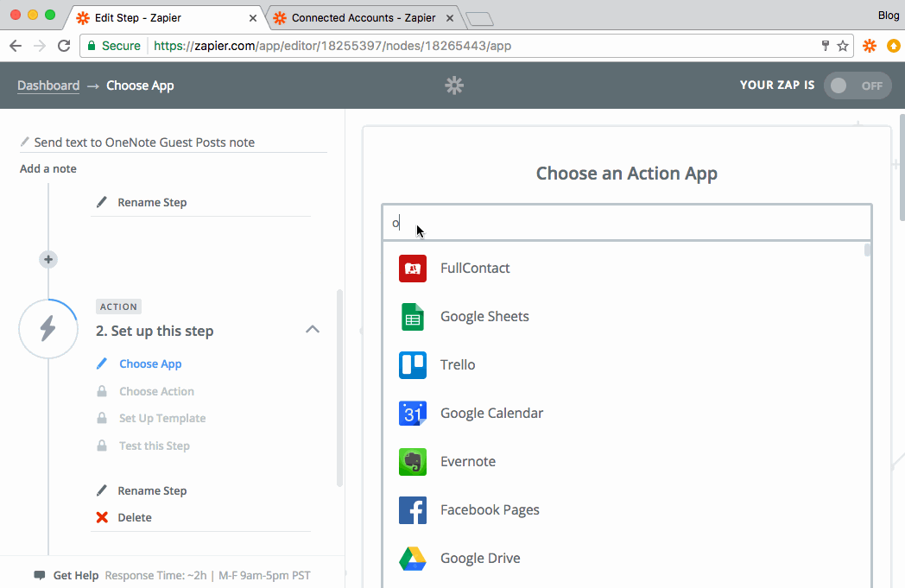Switch to Connected Accounts - Zapier tab

tap(363, 18)
